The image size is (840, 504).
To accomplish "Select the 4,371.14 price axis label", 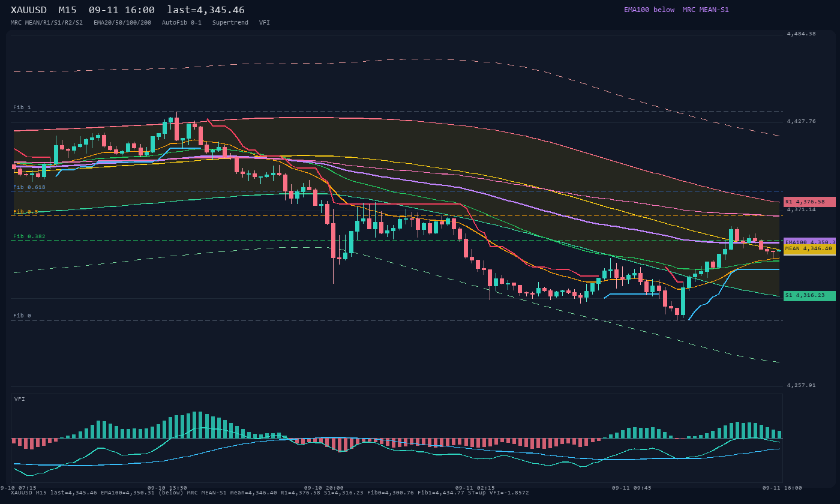I will [802, 209].
